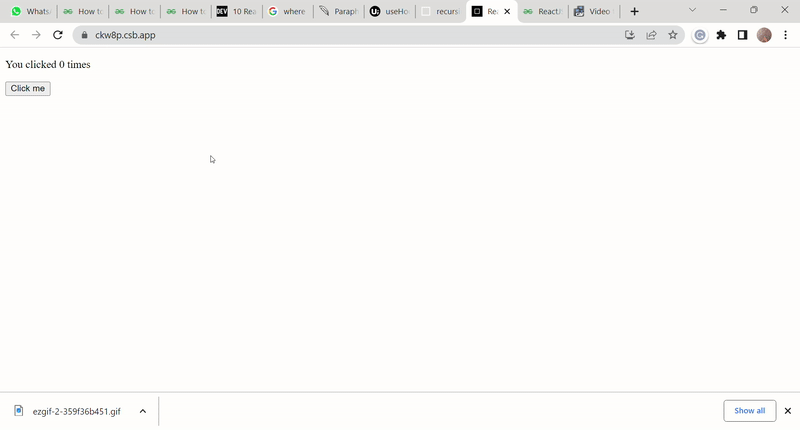Viewport: 800px width, 430px height.
Task: Select the "You clicked 0 times" text
Action: coord(48,64)
